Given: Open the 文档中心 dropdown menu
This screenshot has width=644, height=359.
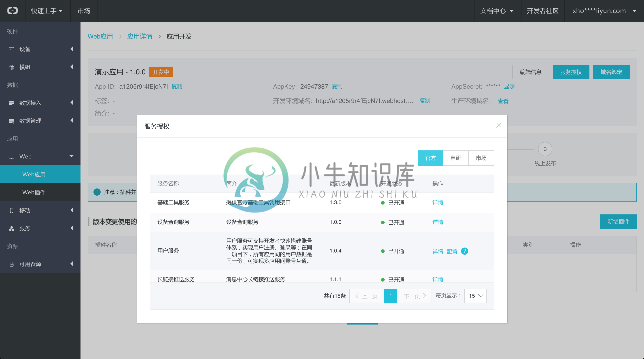Looking at the screenshot, I should click(497, 11).
